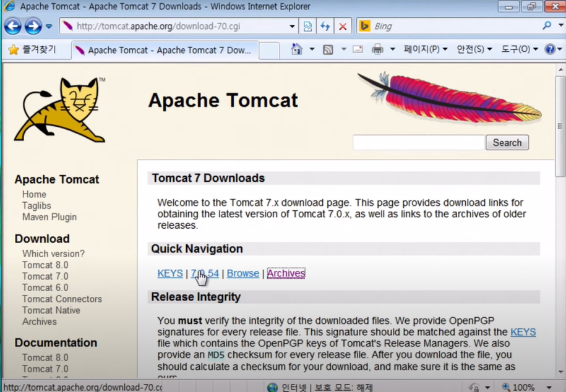Expand the Help dropdown arrow
This screenshot has width=566, height=392.
click(x=560, y=49)
